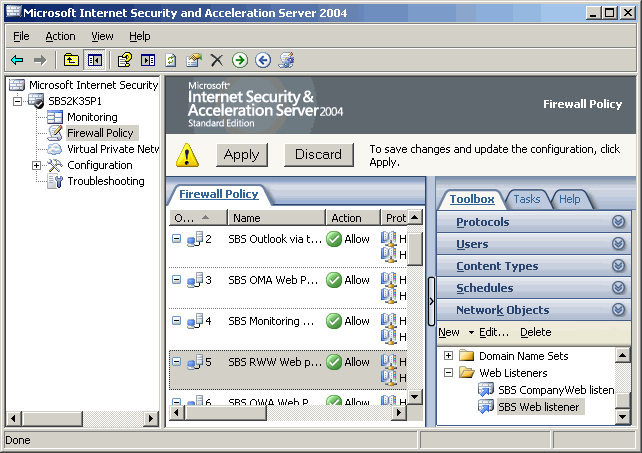
Task: Toggle the Show/Hide console tree icon
Action: coord(95,61)
